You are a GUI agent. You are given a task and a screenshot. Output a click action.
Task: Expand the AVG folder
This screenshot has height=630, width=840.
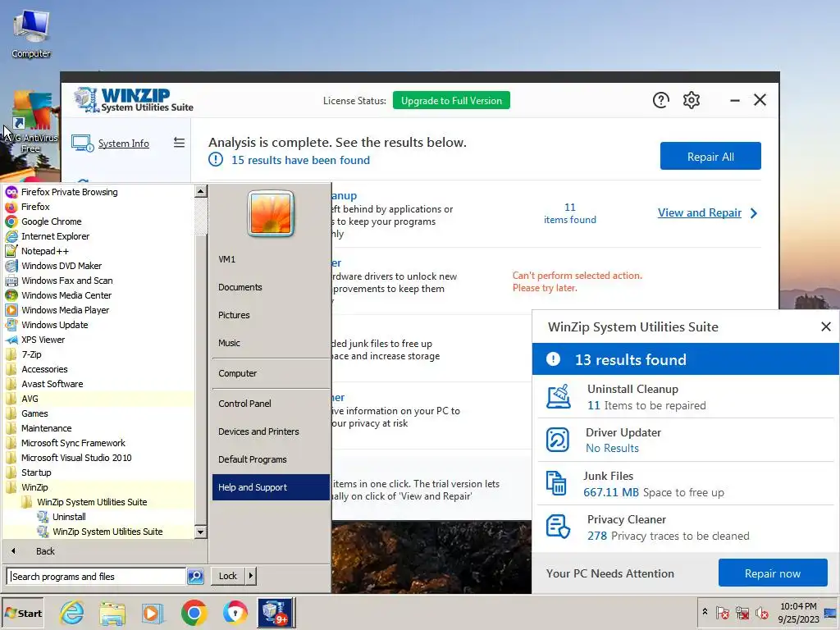pyautogui.click(x=30, y=399)
